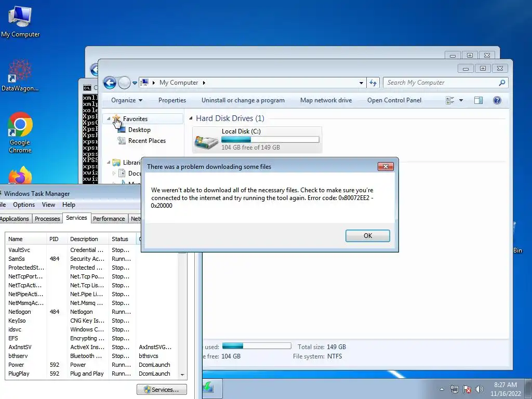532x399 pixels.
Task: Click the volume speaker tray icon
Action: coord(479,389)
